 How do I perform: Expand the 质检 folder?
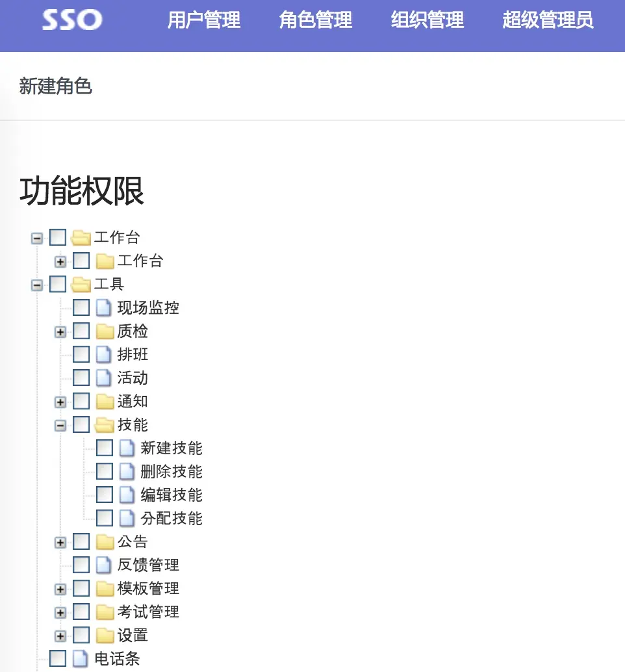[60, 331]
